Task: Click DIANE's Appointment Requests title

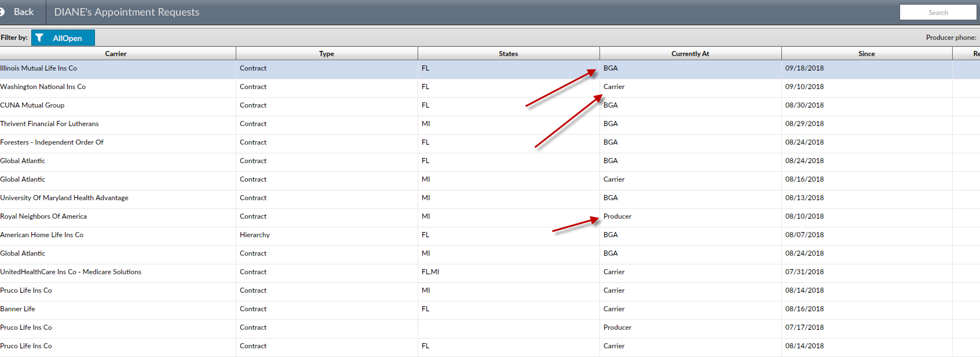Action: pos(127,12)
